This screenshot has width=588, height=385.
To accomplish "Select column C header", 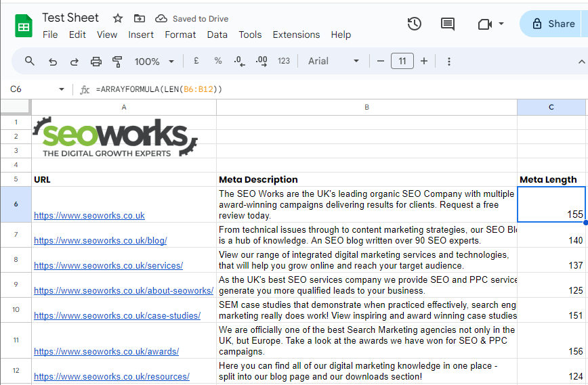I will pyautogui.click(x=551, y=108).
